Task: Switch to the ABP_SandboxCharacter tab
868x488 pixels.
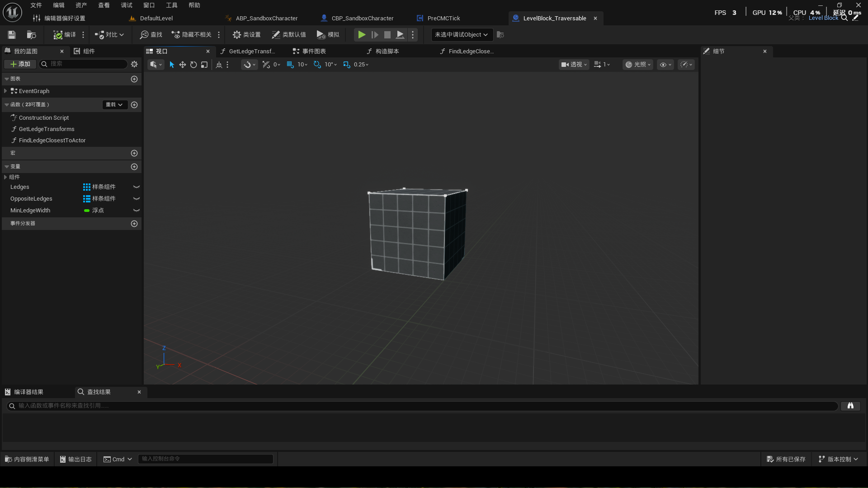Action: click(266, 19)
